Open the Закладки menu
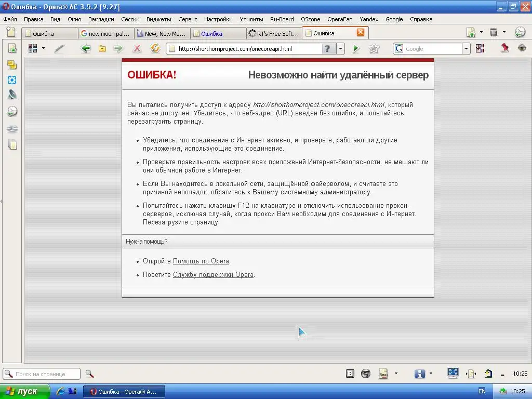This screenshot has width=532, height=399. (101, 19)
